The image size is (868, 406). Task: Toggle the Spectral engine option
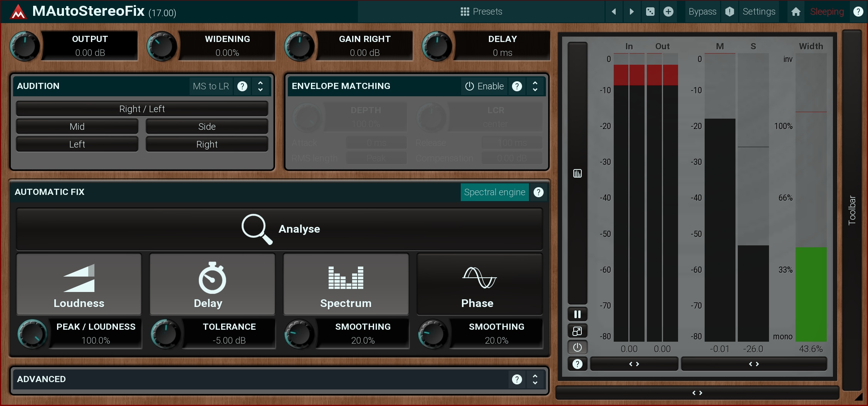click(x=494, y=192)
